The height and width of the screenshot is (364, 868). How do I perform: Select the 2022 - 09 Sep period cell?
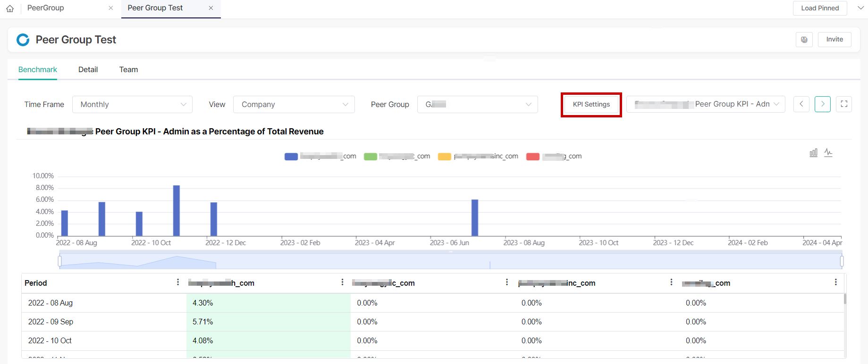[104, 322]
